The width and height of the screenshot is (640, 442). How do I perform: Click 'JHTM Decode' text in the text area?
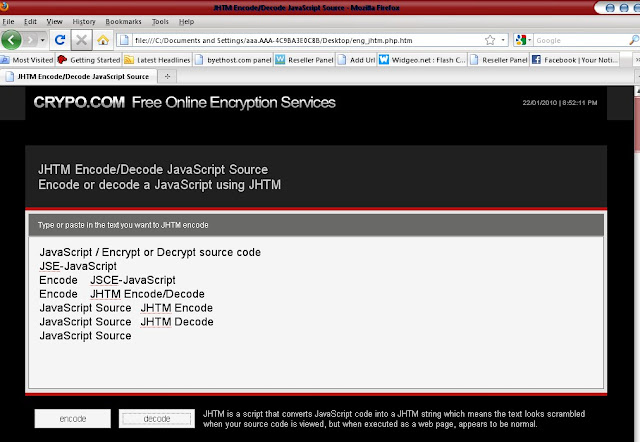[x=177, y=322]
